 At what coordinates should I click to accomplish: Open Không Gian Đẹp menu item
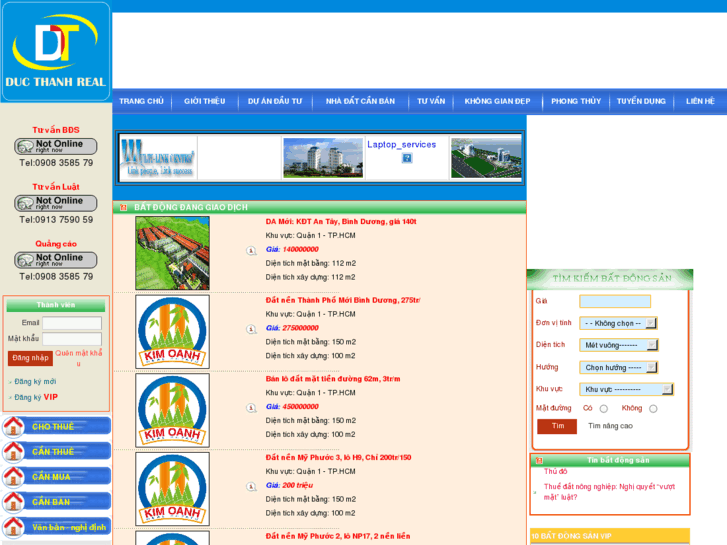(x=497, y=101)
